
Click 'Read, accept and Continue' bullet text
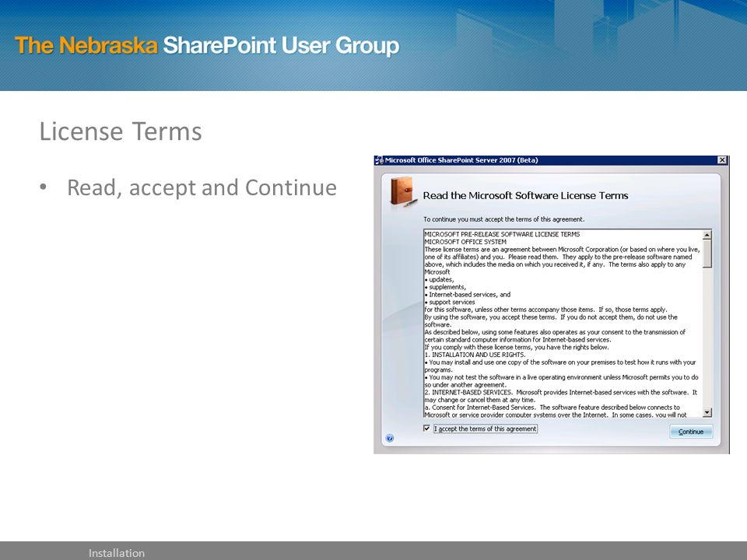[x=202, y=187]
